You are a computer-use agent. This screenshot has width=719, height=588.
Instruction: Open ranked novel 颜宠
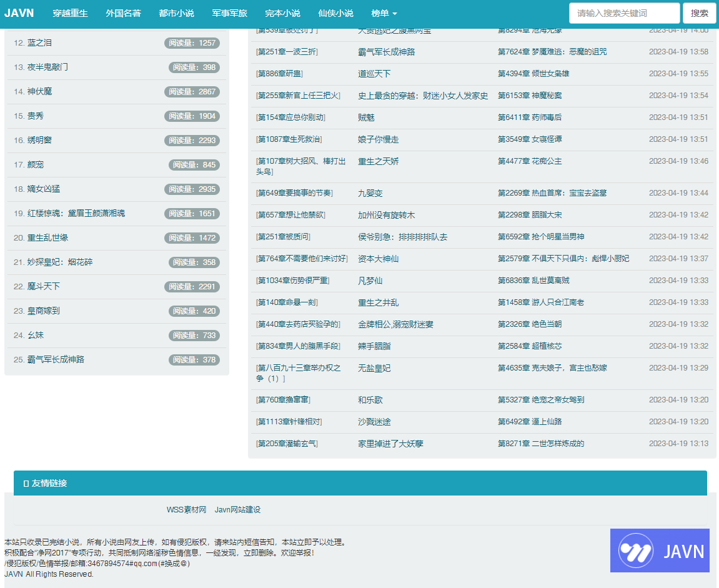[36, 164]
